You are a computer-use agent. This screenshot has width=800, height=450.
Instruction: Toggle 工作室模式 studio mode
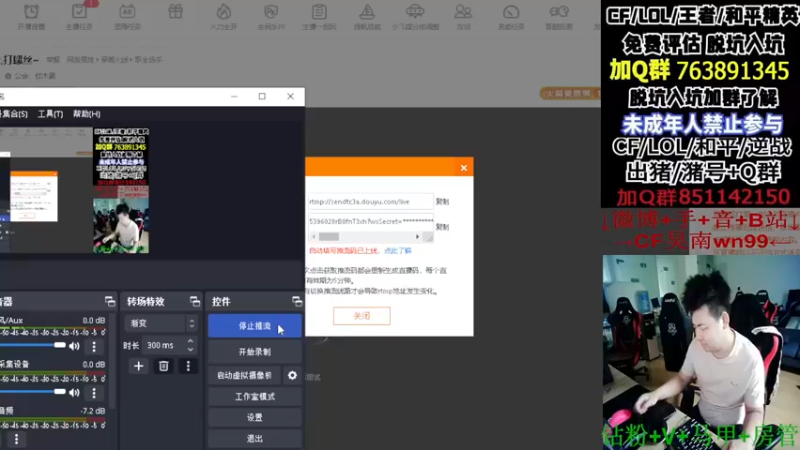click(255, 396)
